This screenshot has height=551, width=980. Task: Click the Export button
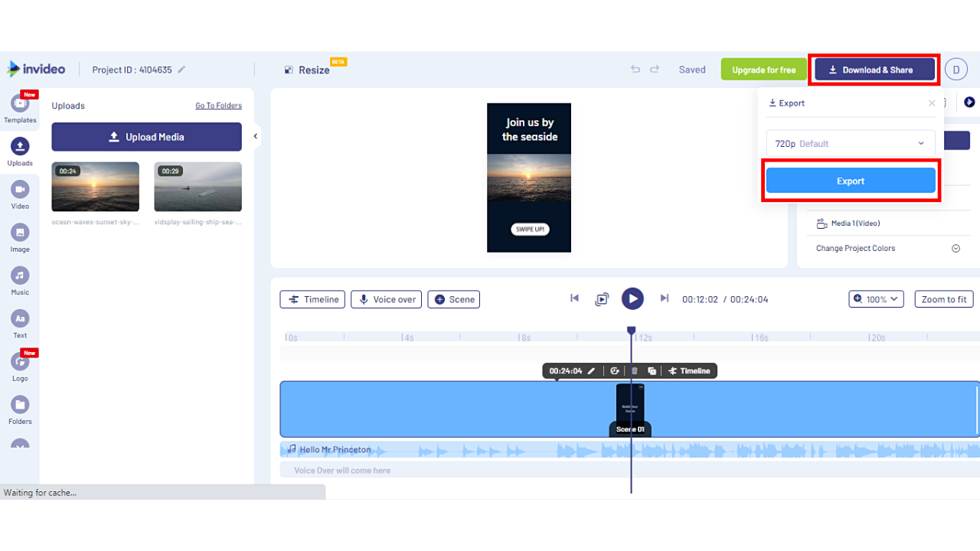pos(850,181)
